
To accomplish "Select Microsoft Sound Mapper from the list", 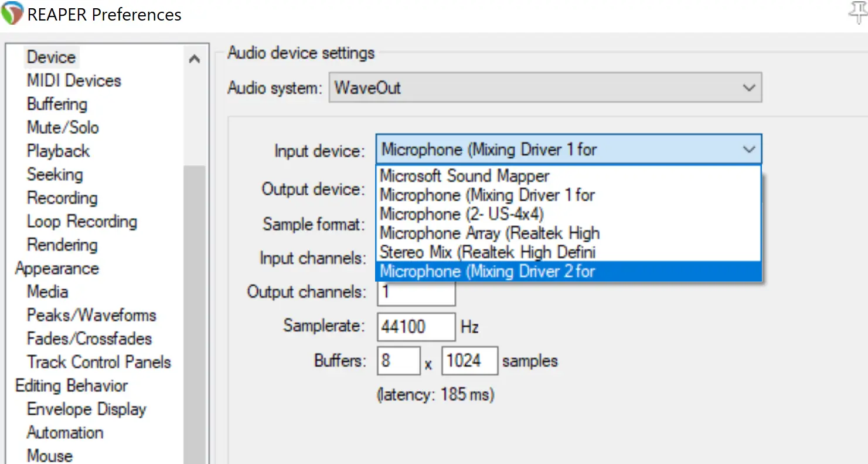I will (x=464, y=176).
